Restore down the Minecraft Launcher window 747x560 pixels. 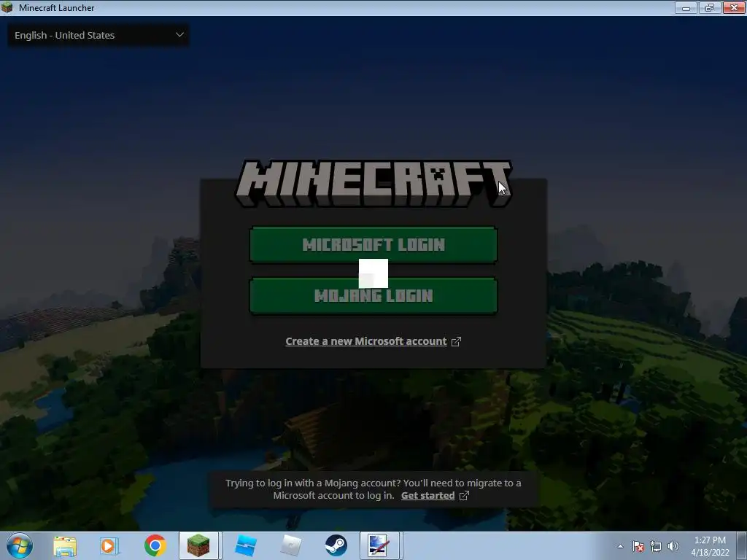tap(710, 7)
